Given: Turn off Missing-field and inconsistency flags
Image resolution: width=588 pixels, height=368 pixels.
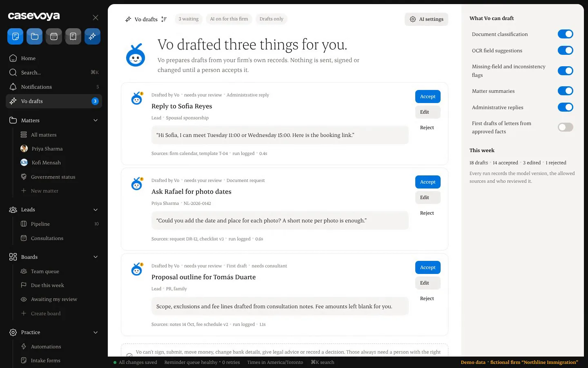Looking at the screenshot, I should (x=566, y=71).
